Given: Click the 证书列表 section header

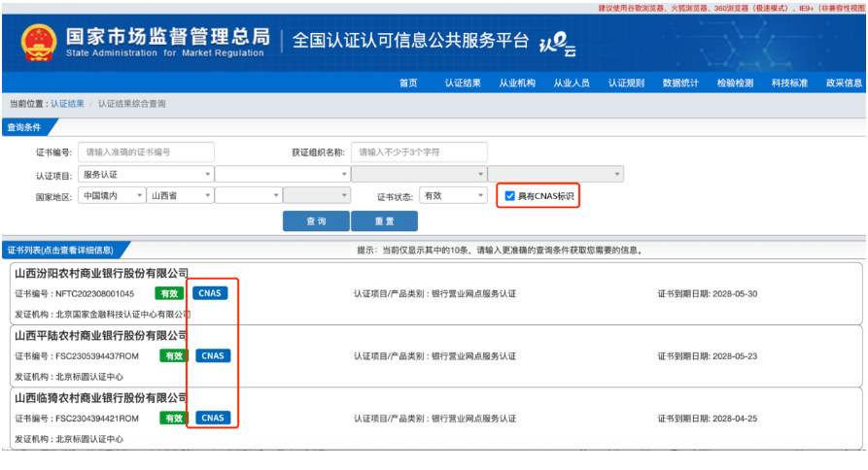Looking at the screenshot, I should 61,250.
